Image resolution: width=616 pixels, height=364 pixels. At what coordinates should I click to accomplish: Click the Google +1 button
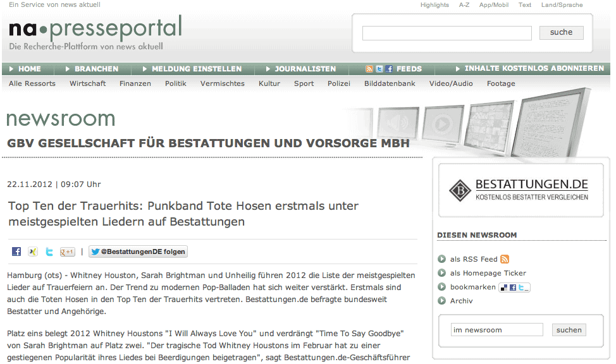[x=67, y=252]
